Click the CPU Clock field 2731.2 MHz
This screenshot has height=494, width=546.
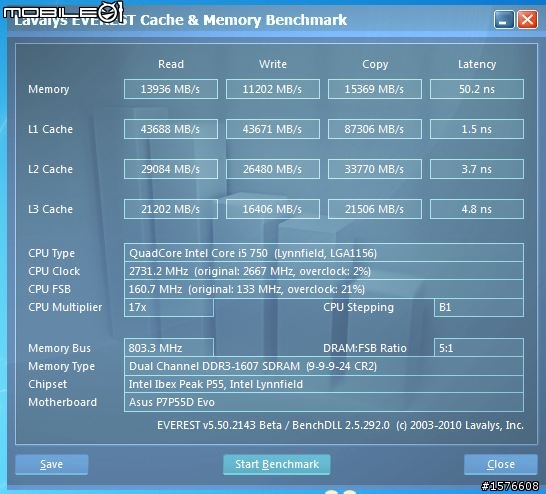pyautogui.click(x=324, y=271)
